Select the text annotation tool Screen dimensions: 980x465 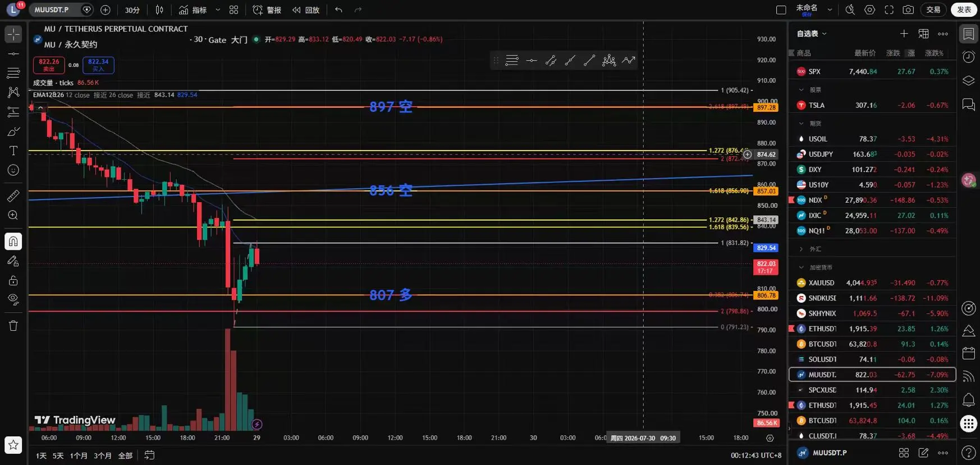point(13,151)
